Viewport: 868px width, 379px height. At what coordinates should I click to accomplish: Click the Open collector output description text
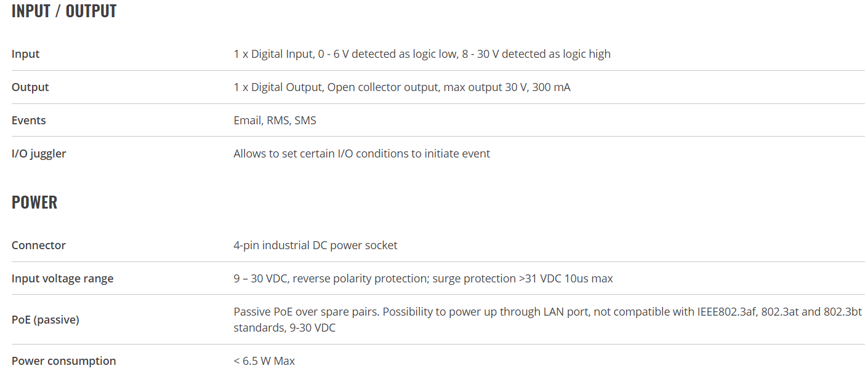(x=402, y=87)
